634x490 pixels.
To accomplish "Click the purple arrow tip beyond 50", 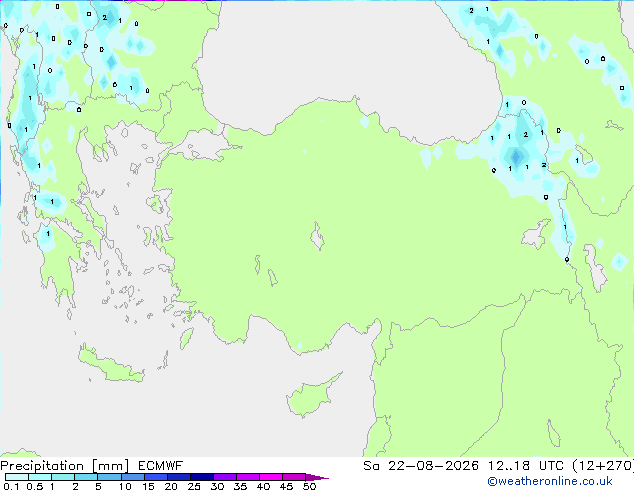I will (317, 477).
